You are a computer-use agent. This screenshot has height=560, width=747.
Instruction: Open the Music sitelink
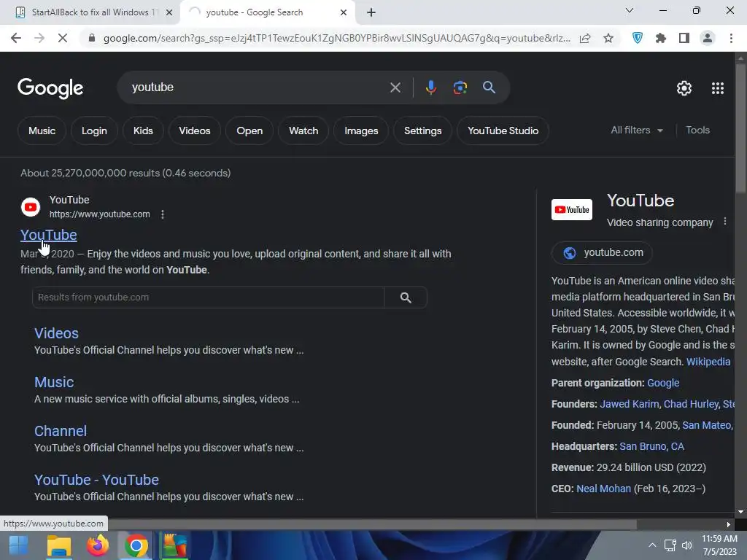(54, 382)
